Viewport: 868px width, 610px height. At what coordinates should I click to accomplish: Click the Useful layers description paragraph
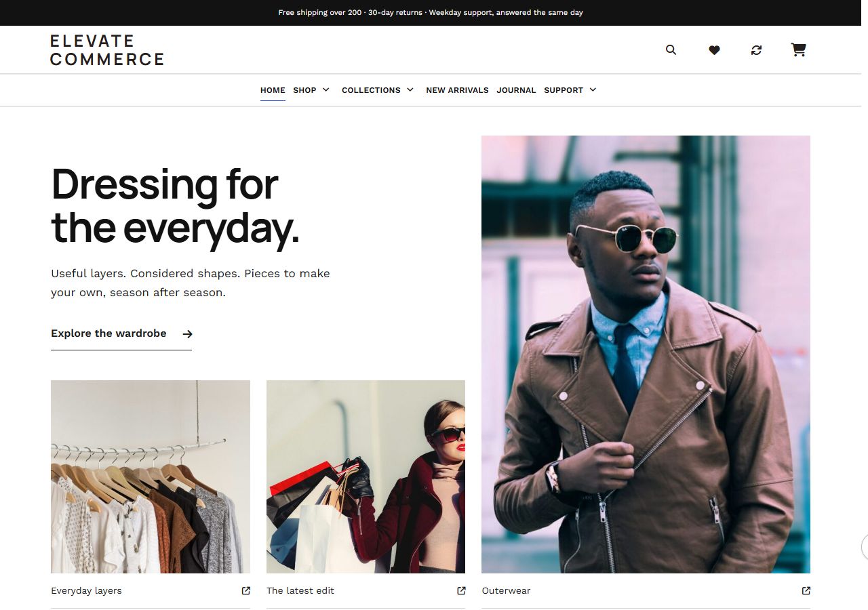[191, 283]
